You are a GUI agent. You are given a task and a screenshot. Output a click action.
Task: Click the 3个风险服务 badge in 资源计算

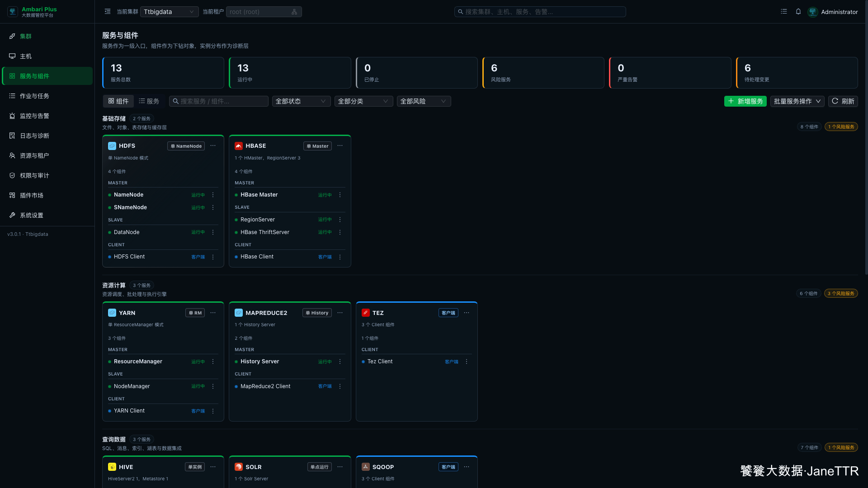(x=841, y=293)
